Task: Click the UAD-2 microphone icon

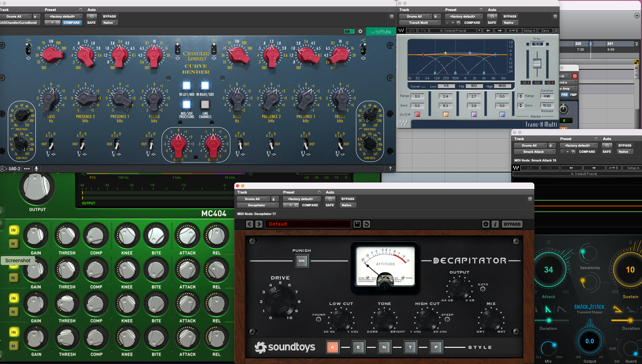Action: click(x=36, y=168)
